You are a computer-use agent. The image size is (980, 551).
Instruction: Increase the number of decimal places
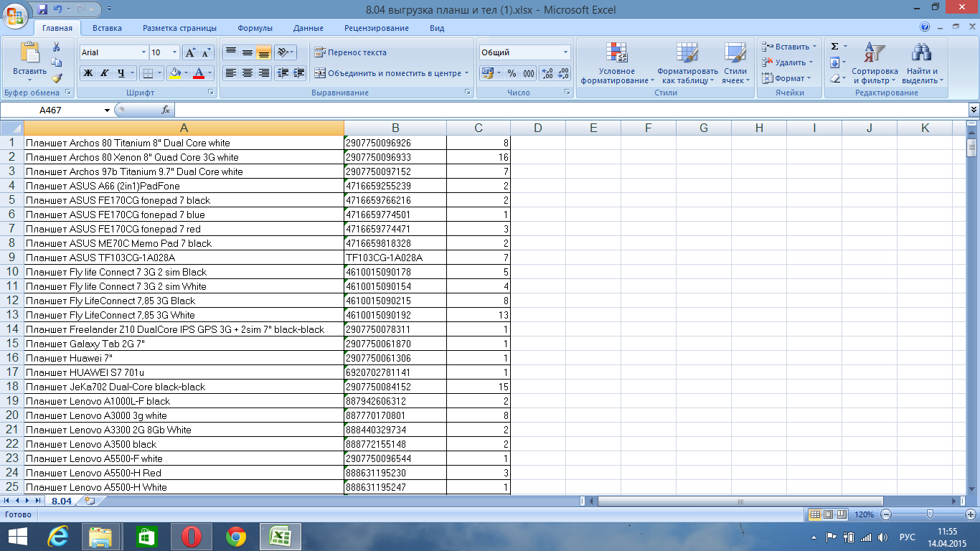[x=547, y=73]
